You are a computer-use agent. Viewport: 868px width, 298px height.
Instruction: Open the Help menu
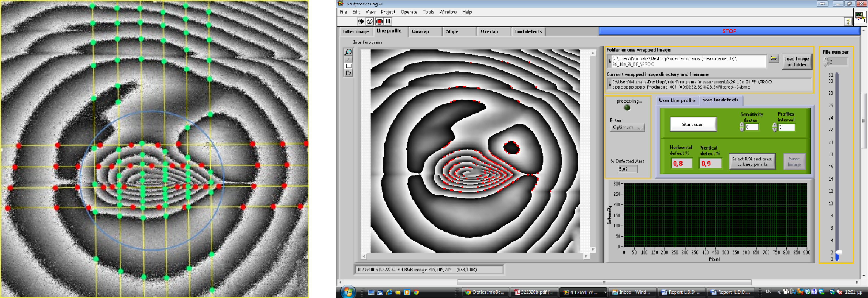click(467, 12)
